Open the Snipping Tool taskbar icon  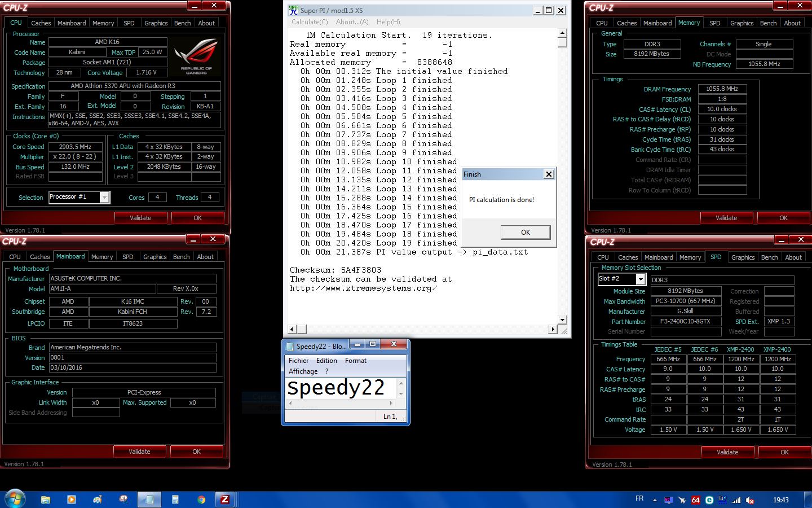(x=123, y=500)
